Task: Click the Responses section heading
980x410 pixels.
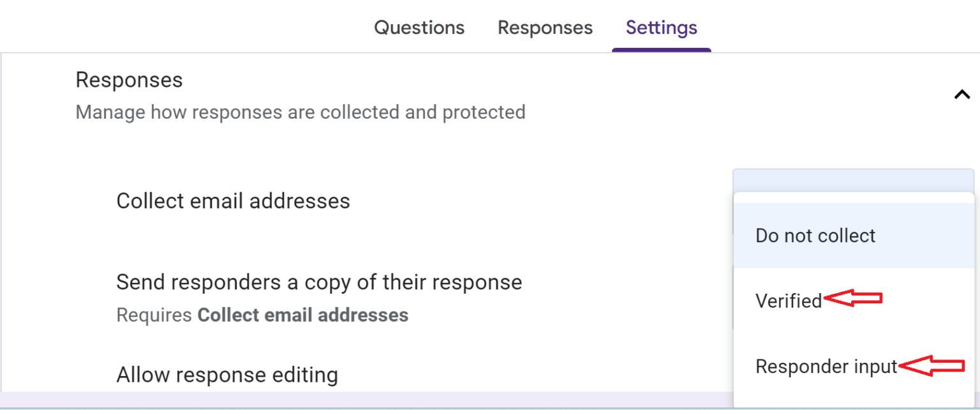Action: coord(129,80)
